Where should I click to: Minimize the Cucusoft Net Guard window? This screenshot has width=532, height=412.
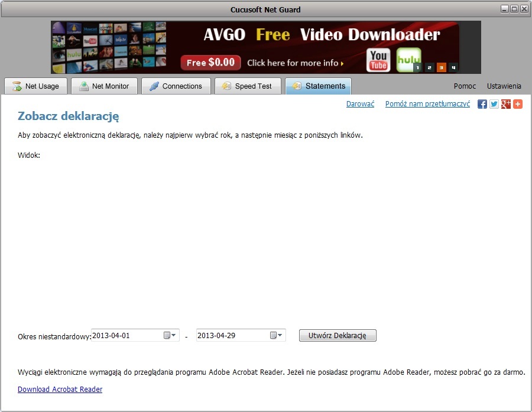click(x=505, y=9)
